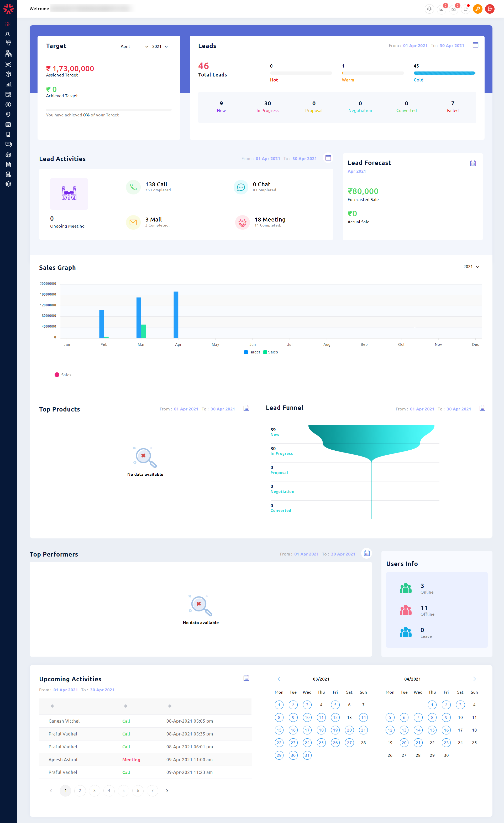Toggle the green Sales series legend
This screenshot has width=504, height=823.
tap(271, 352)
